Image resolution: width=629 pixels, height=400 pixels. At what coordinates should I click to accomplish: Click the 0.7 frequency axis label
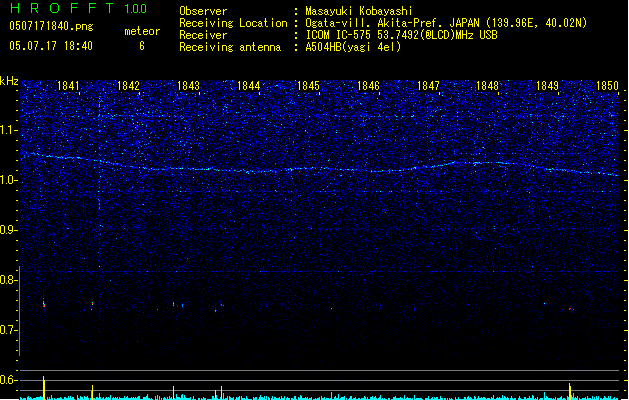pos(9,329)
